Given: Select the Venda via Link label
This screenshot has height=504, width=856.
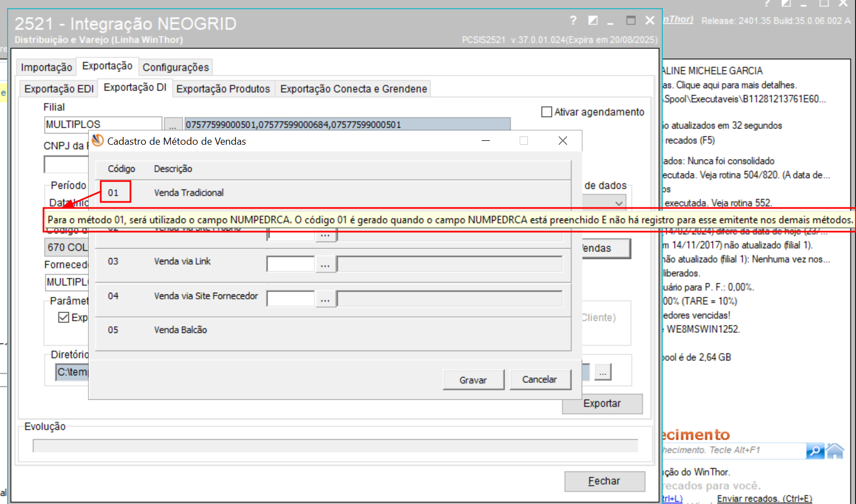Looking at the screenshot, I should point(182,261).
